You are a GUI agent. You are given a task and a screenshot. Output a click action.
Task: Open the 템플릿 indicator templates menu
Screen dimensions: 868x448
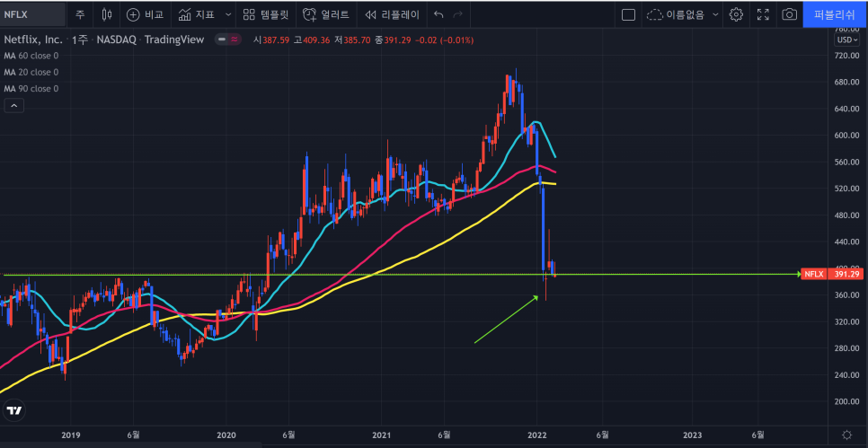click(x=266, y=14)
